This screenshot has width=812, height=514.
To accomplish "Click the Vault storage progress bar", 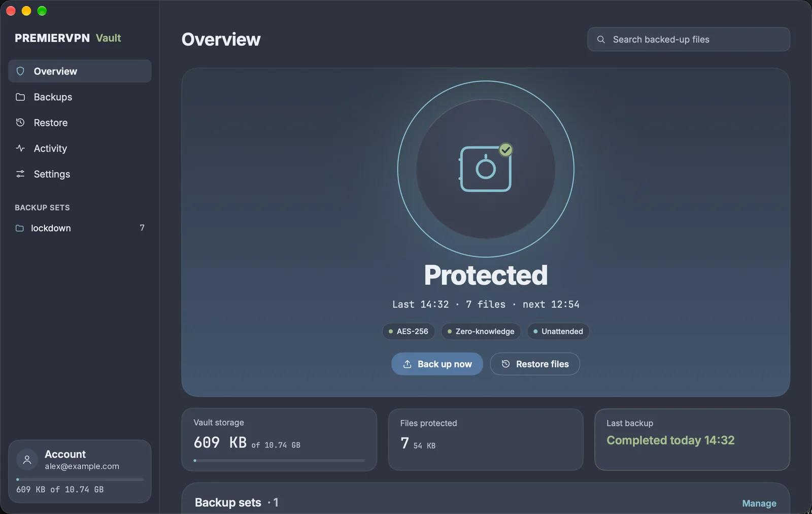I will (x=279, y=461).
